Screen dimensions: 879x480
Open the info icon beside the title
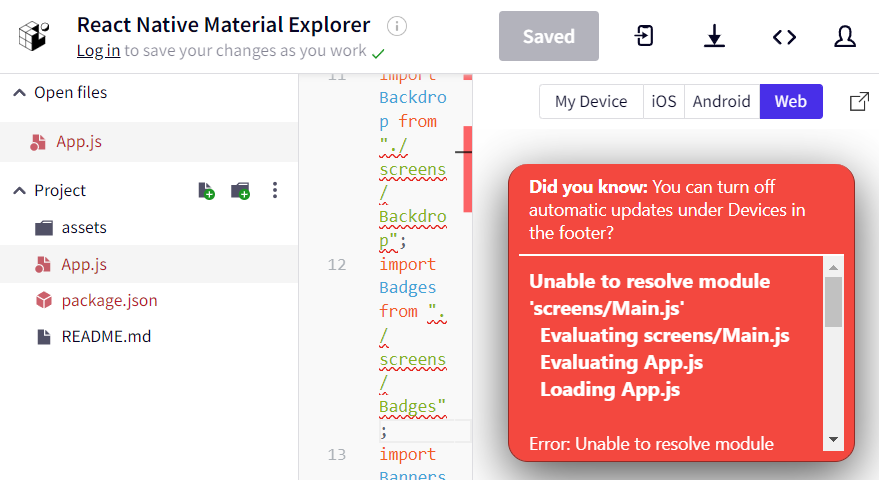coord(397,26)
